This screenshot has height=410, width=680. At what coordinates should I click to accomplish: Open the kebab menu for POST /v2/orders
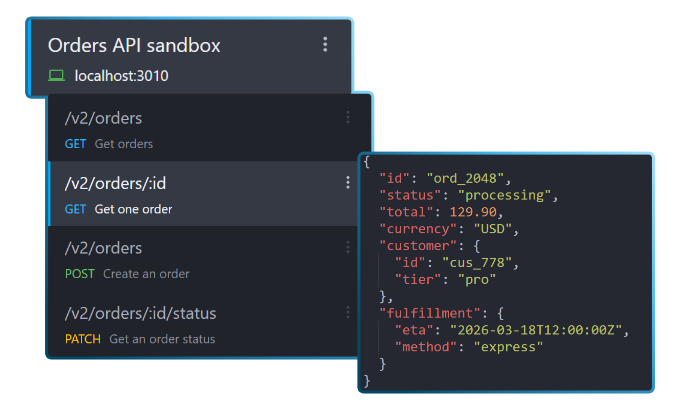(348, 247)
